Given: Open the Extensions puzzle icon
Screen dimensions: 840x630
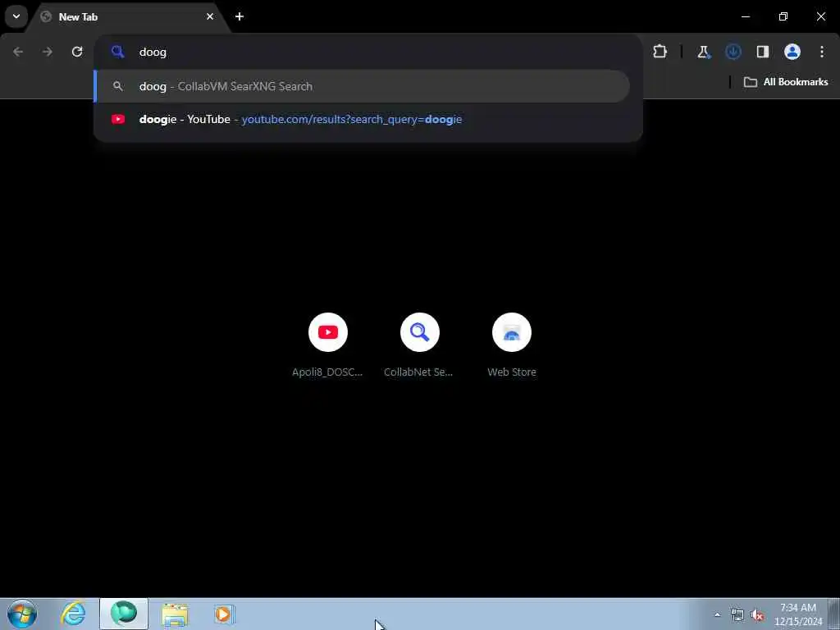Looking at the screenshot, I should (x=660, y=52).
